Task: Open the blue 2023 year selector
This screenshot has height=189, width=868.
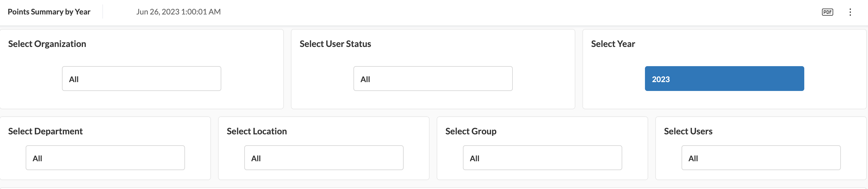Action: (724, 79)
